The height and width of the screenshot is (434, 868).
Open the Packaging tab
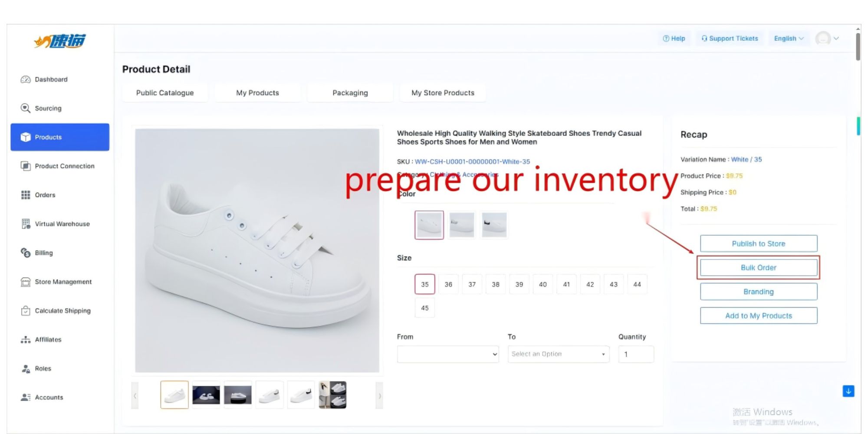(350, 93)
